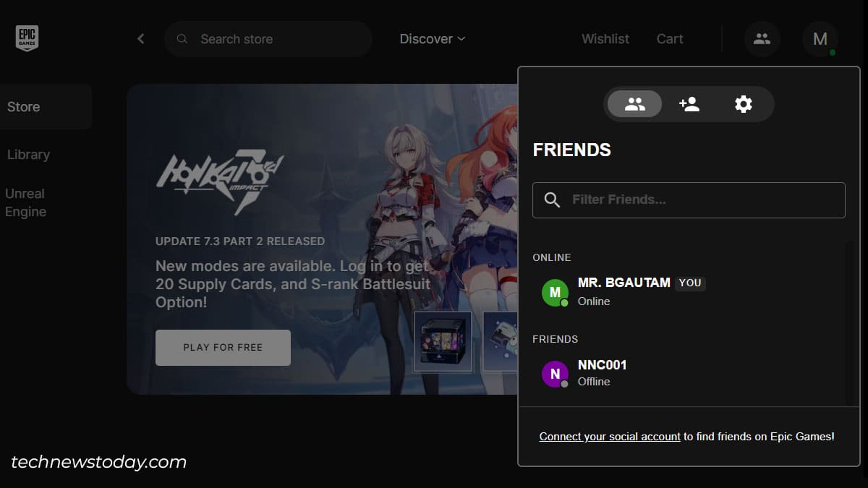Click the friends icon in the top bar
Image resolution: width=868 pixels, height=488 pixels.
coord(762,39)
